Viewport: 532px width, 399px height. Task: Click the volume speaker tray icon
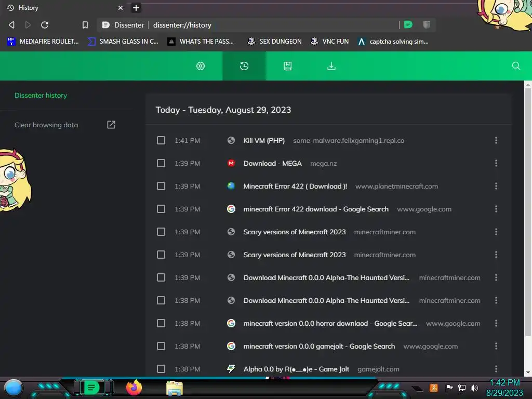point(474,388)
